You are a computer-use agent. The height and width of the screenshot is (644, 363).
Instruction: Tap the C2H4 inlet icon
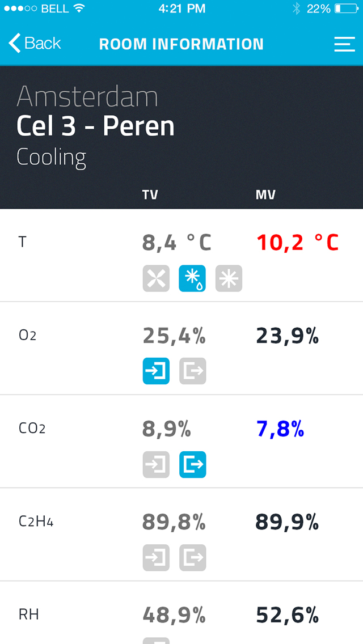(156, 558)
